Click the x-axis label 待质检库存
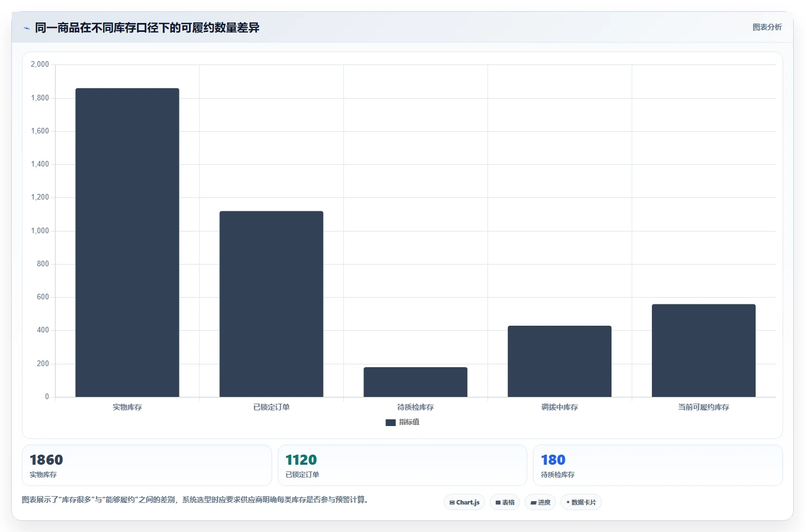The width and height of the screenshot is (805, 532). (416, 407)
